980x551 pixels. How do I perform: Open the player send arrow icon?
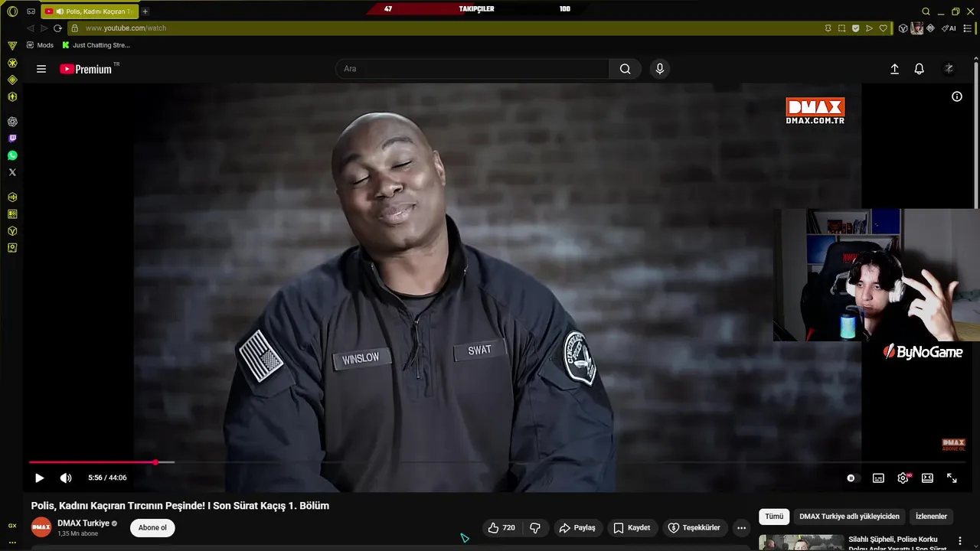click(869, 28)
